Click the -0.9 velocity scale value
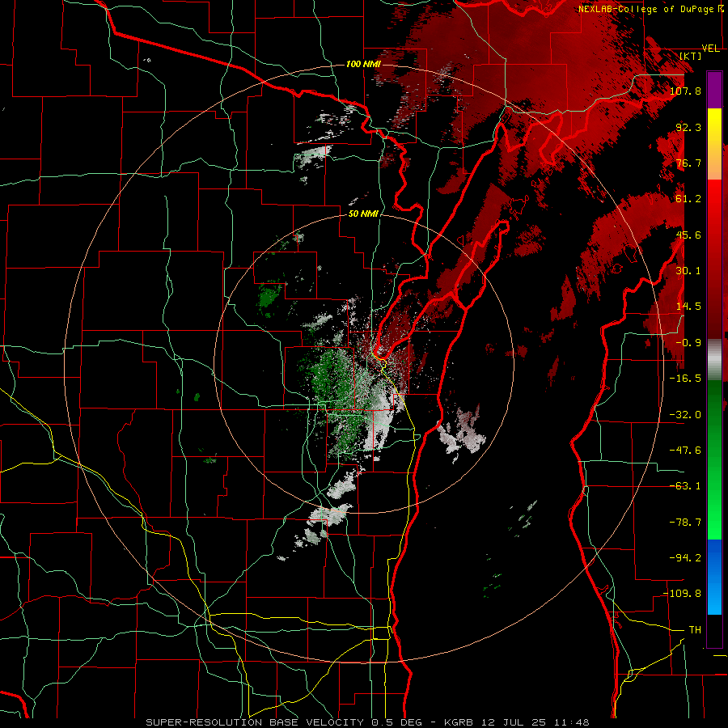The image size is (728, 728). coord(688,343)
